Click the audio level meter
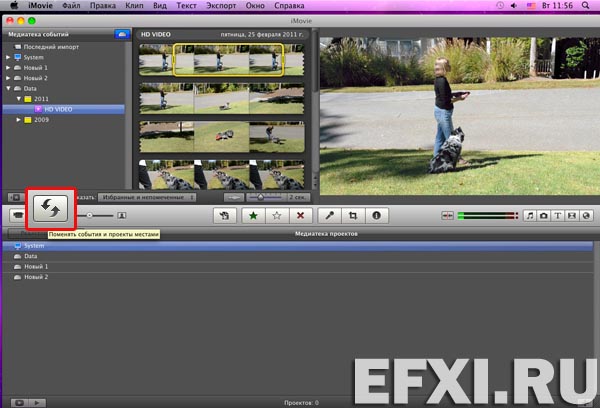Image resolution: width=600 pixels, height=408 pixels. point(488,216)
